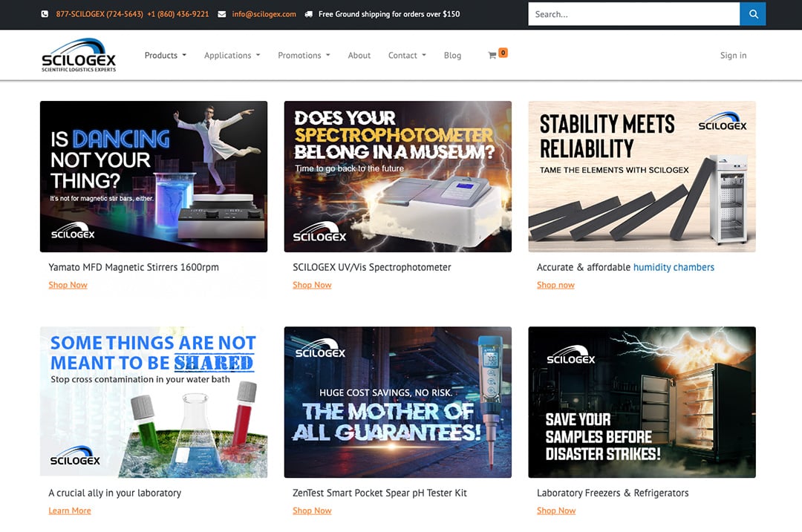Image resolution: width=802 pixels, height=532 pixels.
Task: Open the spectrophotometer museum banner
Action: (x=397, y=177)
